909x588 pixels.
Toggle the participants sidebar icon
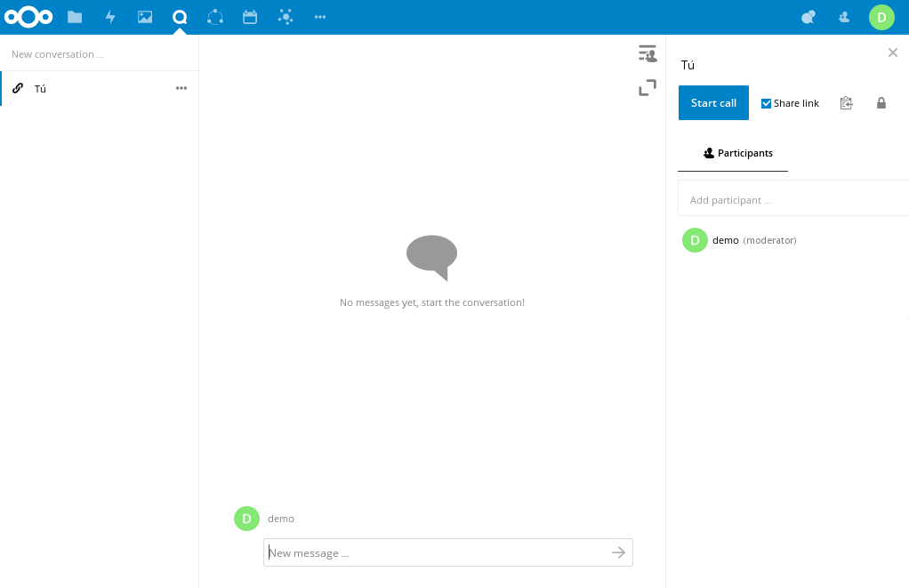[x=648, y=54]
